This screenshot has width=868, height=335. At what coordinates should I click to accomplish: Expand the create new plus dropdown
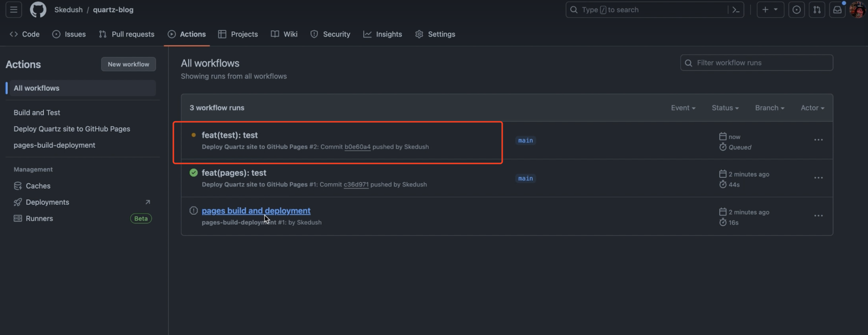pos(770,10)
